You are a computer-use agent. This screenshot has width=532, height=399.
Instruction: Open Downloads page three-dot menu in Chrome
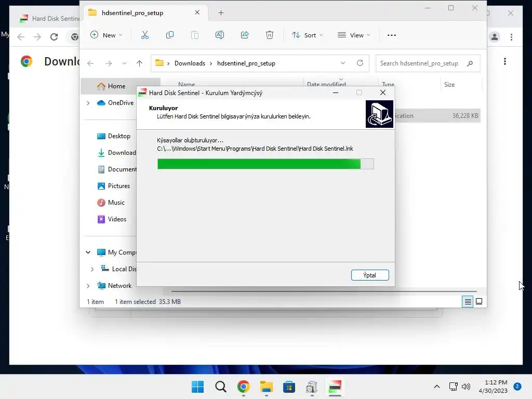505,61
